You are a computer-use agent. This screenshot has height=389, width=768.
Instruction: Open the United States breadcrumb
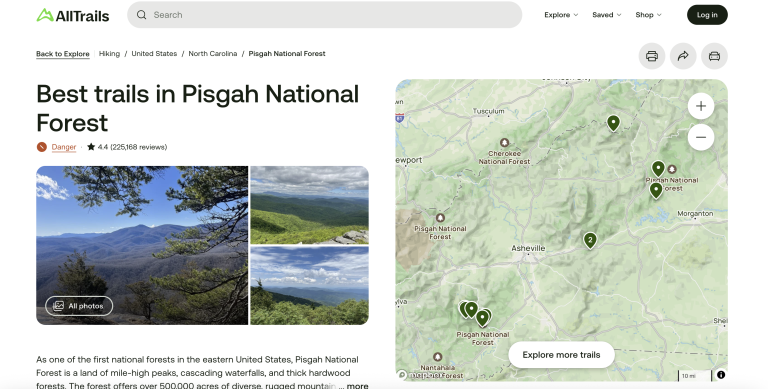pos(154,53)
